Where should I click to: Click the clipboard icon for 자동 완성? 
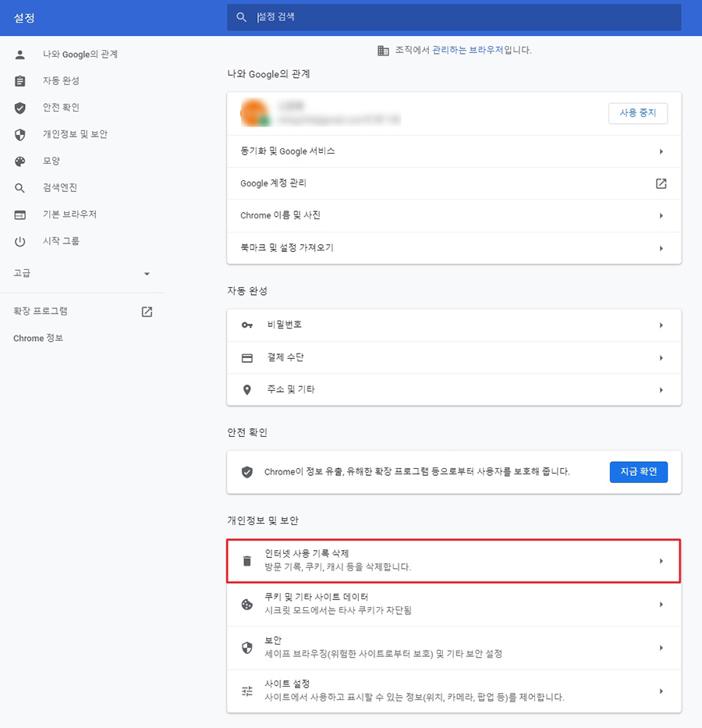[20, 81]
